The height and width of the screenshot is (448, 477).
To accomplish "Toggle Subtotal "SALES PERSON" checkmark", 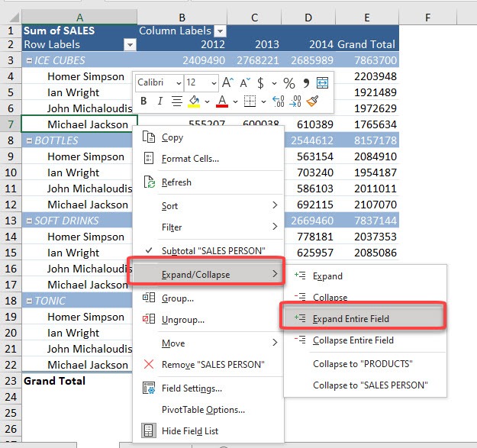I will point(149,250).
